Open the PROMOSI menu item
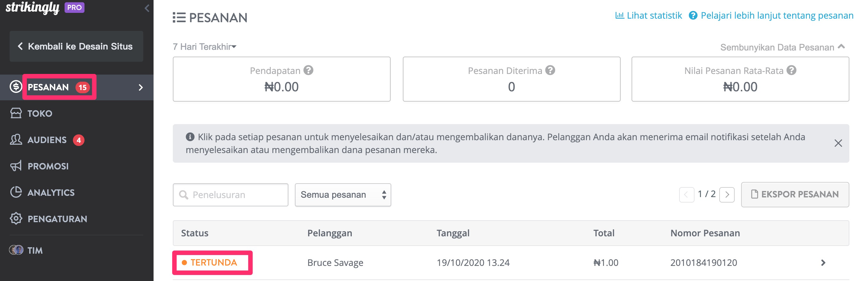The width and height of the screenshot is (868, 281). point(48,166)
